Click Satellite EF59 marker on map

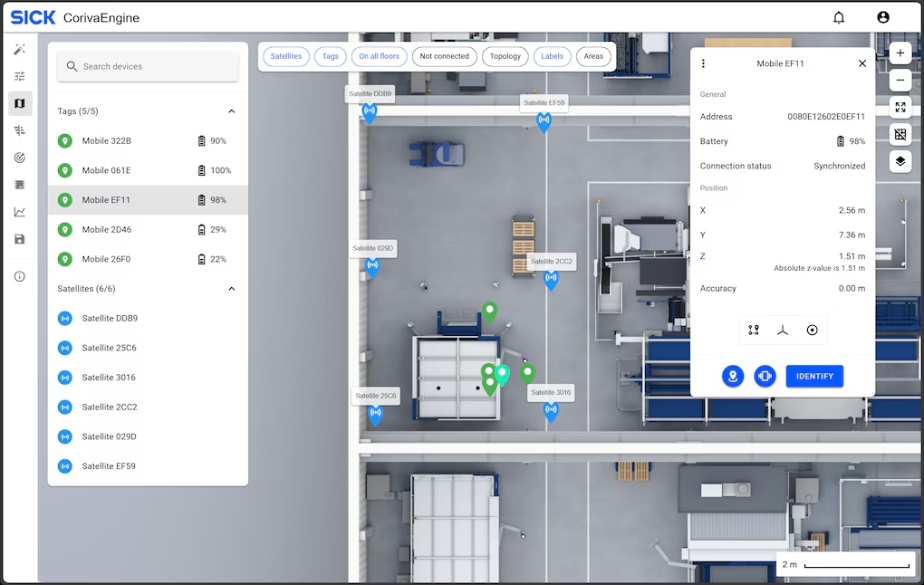tap(544, 121)
